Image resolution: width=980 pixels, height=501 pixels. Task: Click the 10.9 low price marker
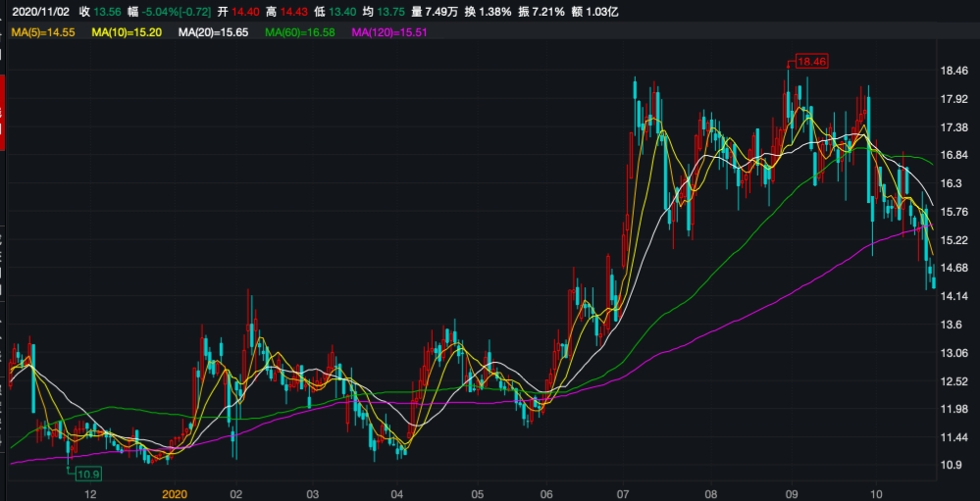(89, 472)
